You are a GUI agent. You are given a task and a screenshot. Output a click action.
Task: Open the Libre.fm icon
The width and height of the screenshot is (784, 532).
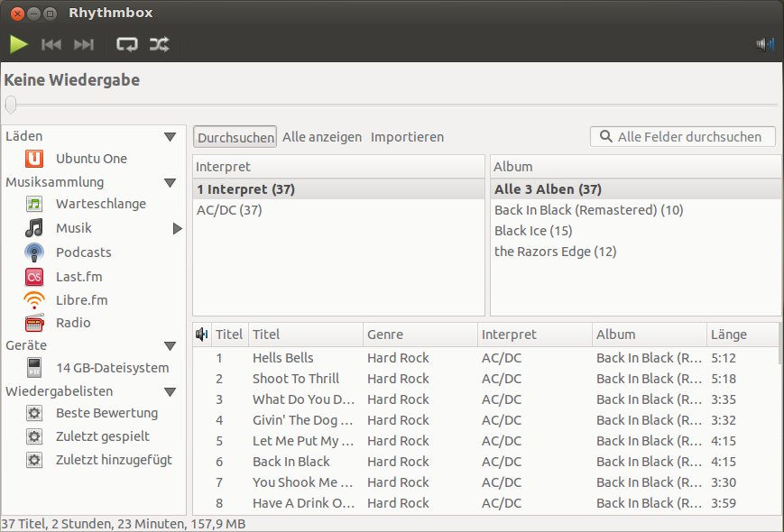click(34, 300)
